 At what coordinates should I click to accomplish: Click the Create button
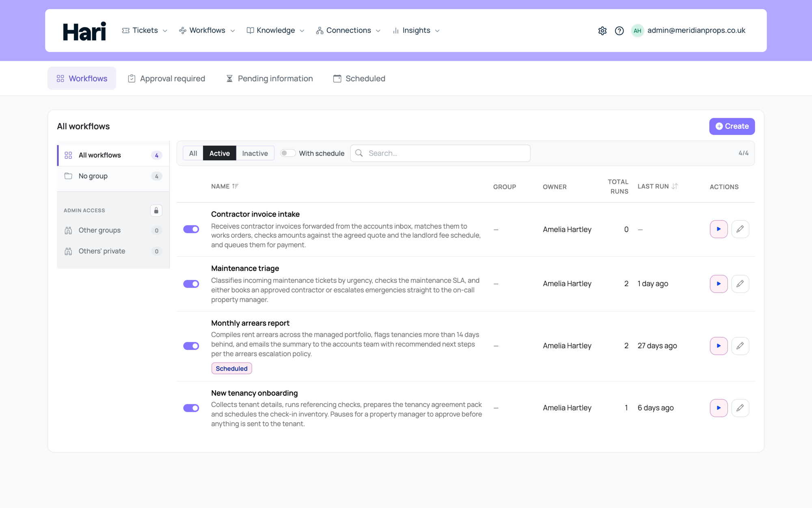pos(732,126)
